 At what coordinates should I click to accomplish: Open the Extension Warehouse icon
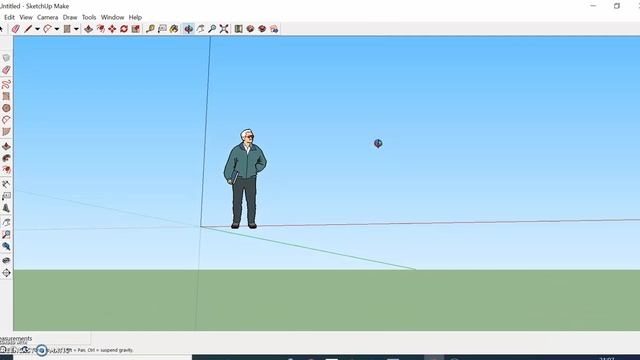pyautogui.click(x=251, y=29)
